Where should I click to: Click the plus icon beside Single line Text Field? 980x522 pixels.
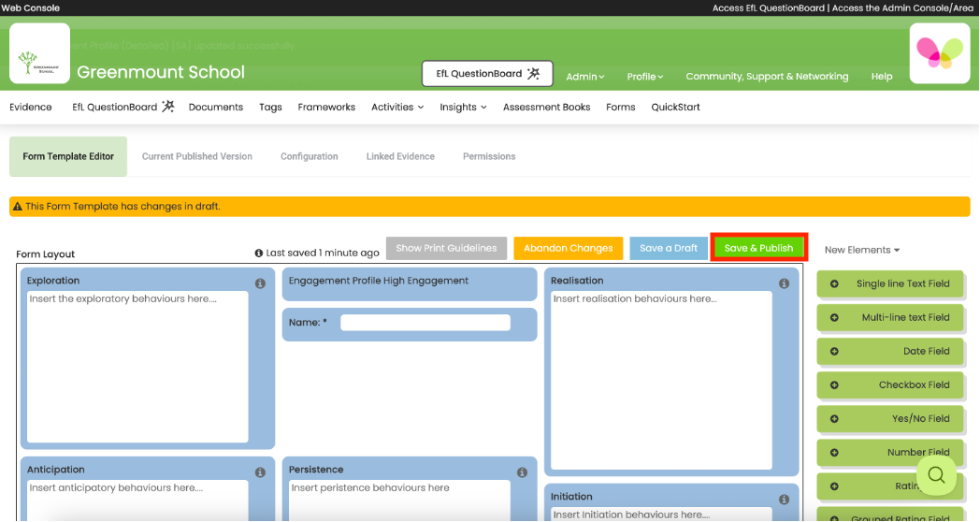(834, 283)
